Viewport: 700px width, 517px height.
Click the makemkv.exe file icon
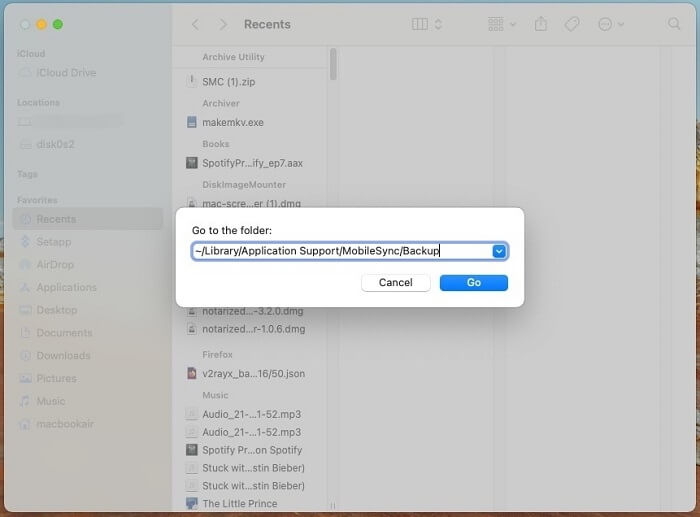click(x=192, y=122)
